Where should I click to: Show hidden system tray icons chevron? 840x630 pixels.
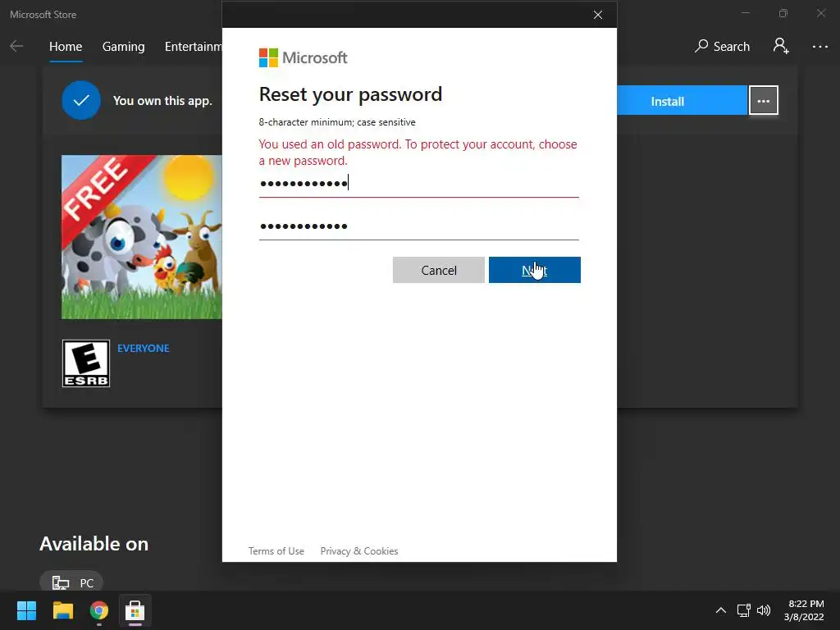(x=721, y=610)
